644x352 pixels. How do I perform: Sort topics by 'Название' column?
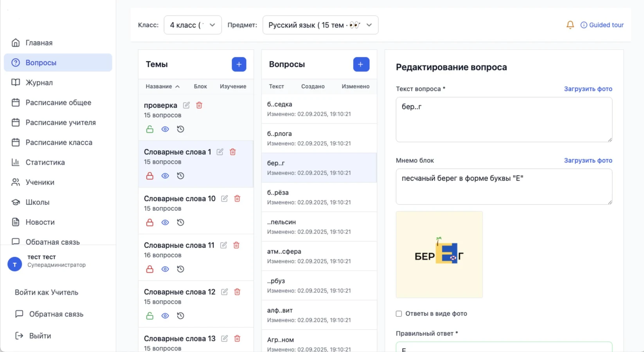(x=162, y=86)
